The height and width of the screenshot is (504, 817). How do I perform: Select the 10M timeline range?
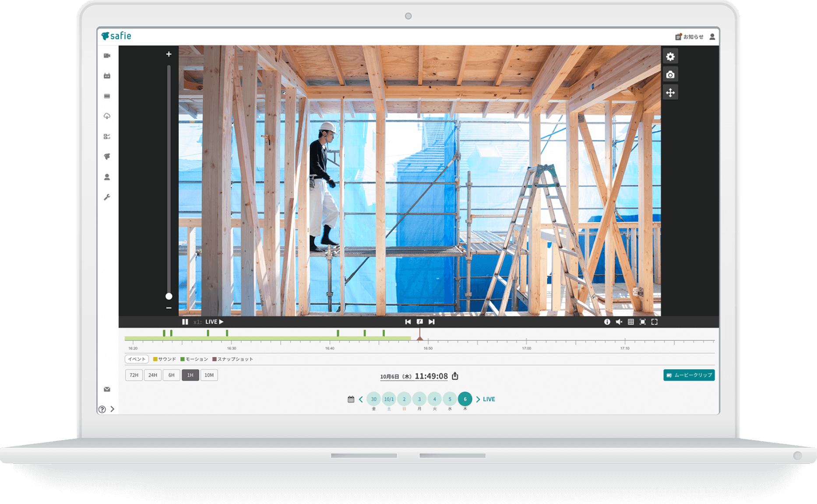pos(209,375)
